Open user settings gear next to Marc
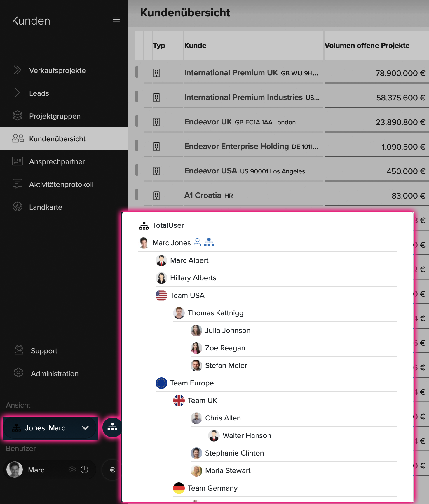 pyautogui.click(x=72, y=470)
